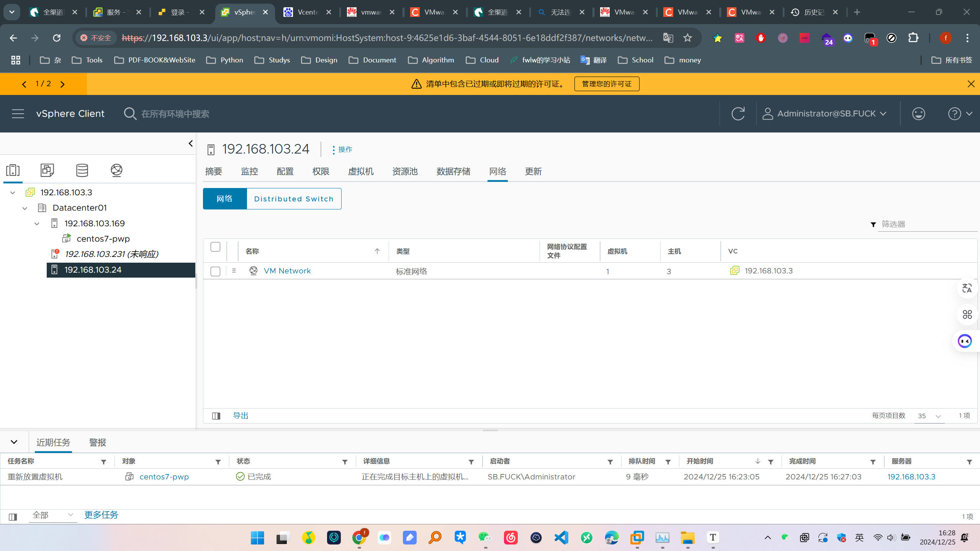Select Networking inventory icon
The width and height of the screenshot is (980, 551).
point(116,170)
